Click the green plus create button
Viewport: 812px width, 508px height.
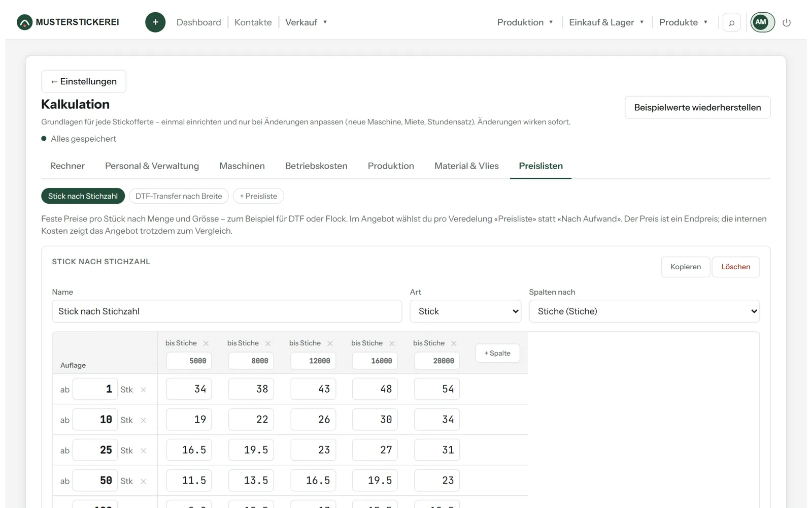tap(155, 22)
